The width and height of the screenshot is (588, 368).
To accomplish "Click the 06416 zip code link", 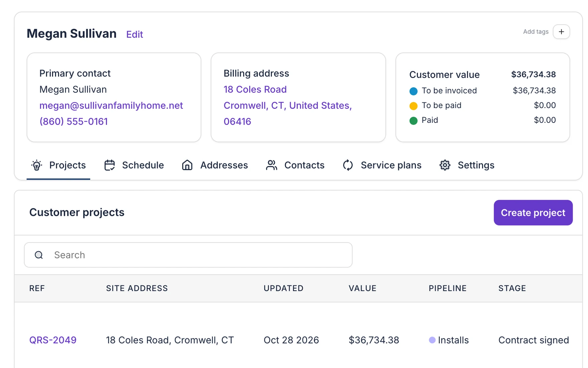I will pyautogui.click(x=237, y=121).
